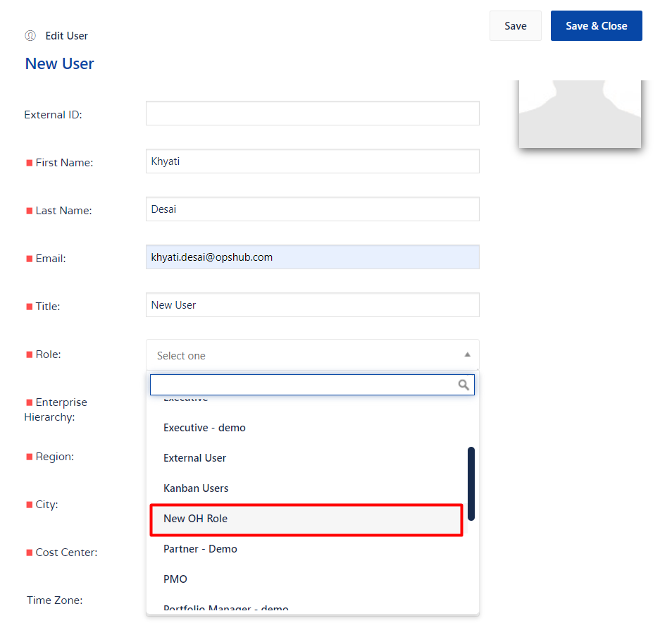Click the Last Name text field

pos(312,209)
